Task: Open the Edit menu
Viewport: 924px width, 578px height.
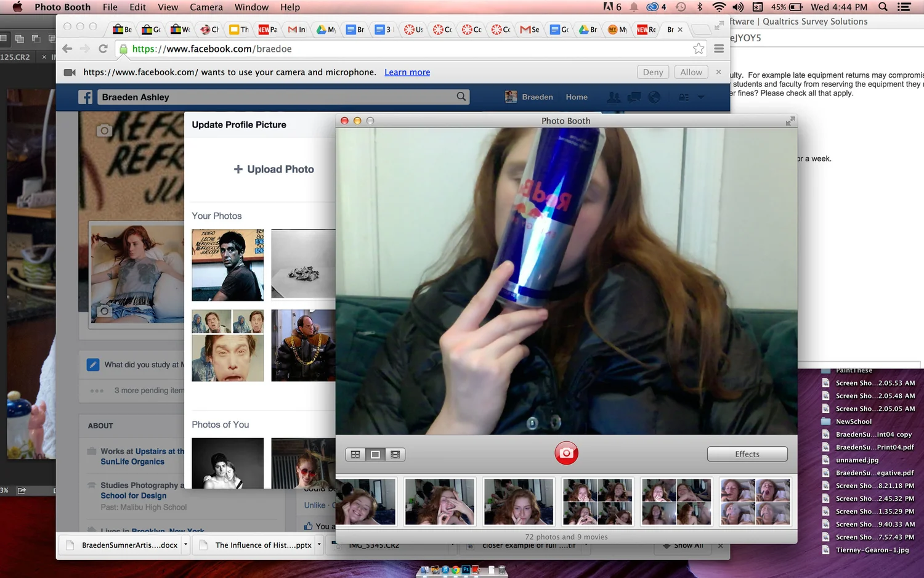Action: click(x=138, y=7)
